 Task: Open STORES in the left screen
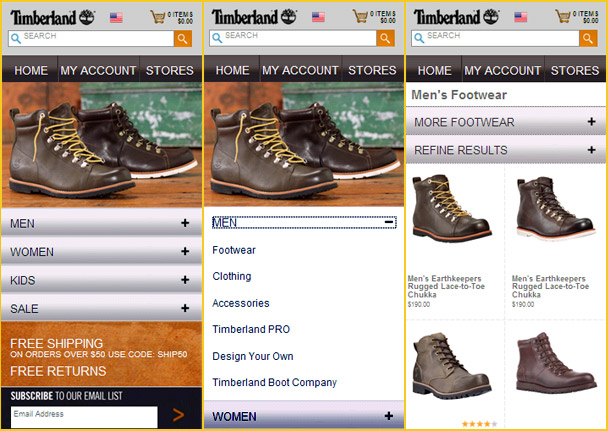tap(170, 70)
